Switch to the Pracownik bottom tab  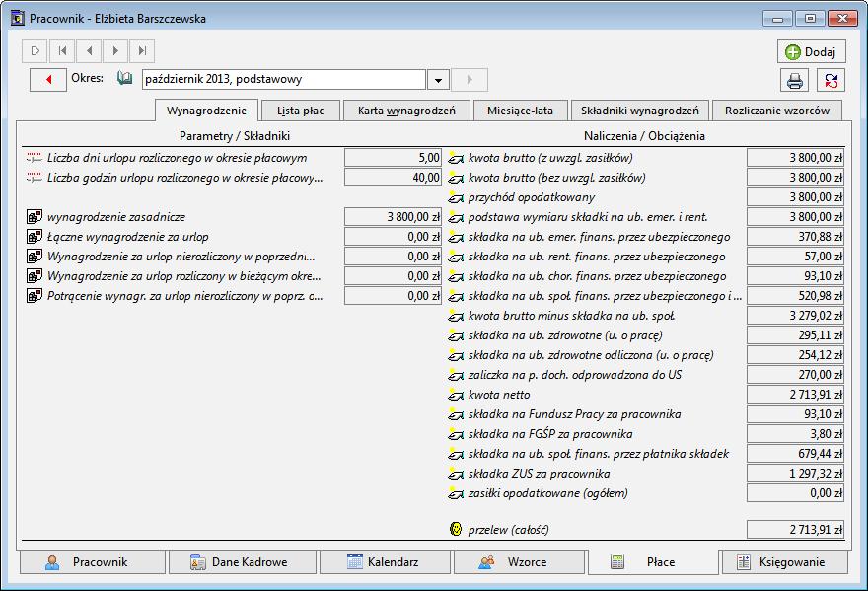click(x=93, y=562)
